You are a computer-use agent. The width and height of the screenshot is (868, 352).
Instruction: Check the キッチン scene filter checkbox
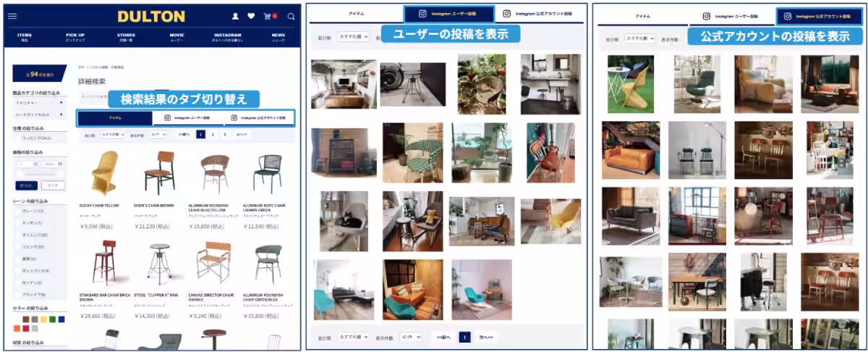click(x=17, y=222)
